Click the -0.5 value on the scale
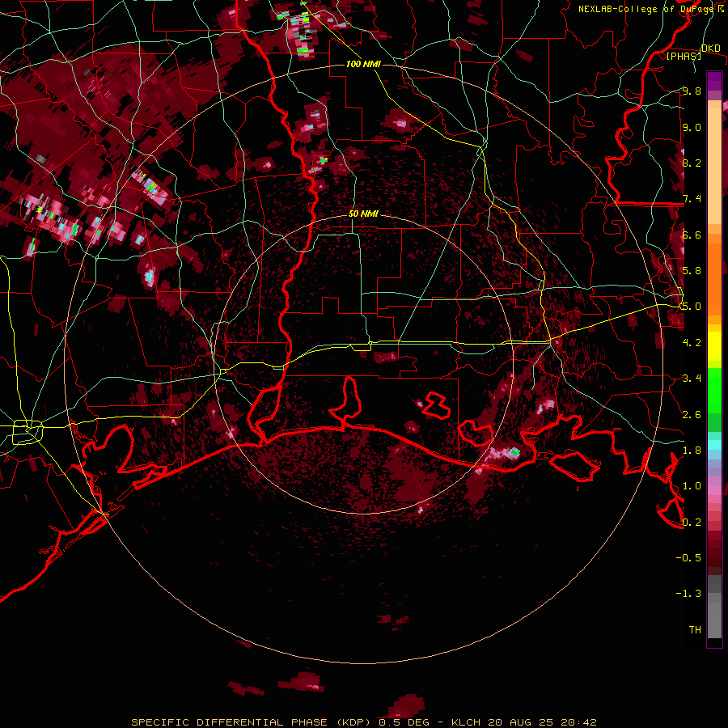This screenshot has height=728, width=728. point(688,557)
